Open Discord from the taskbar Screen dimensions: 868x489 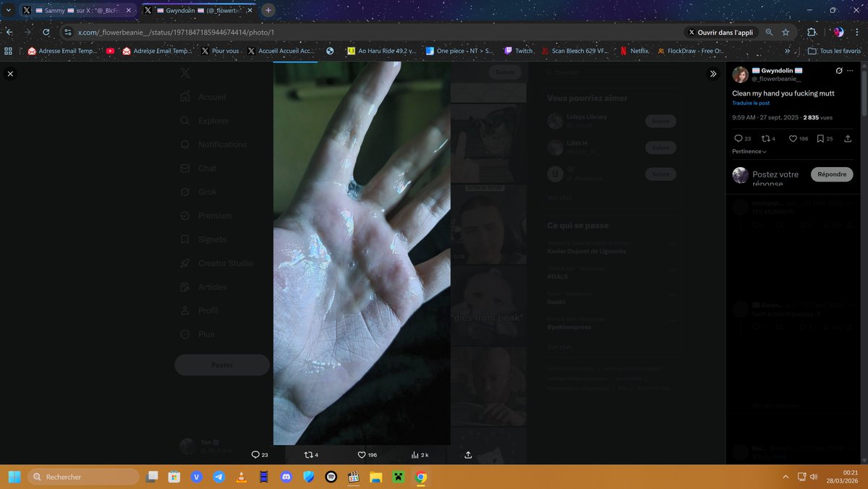pyautogui.click(x=286, y=477)
